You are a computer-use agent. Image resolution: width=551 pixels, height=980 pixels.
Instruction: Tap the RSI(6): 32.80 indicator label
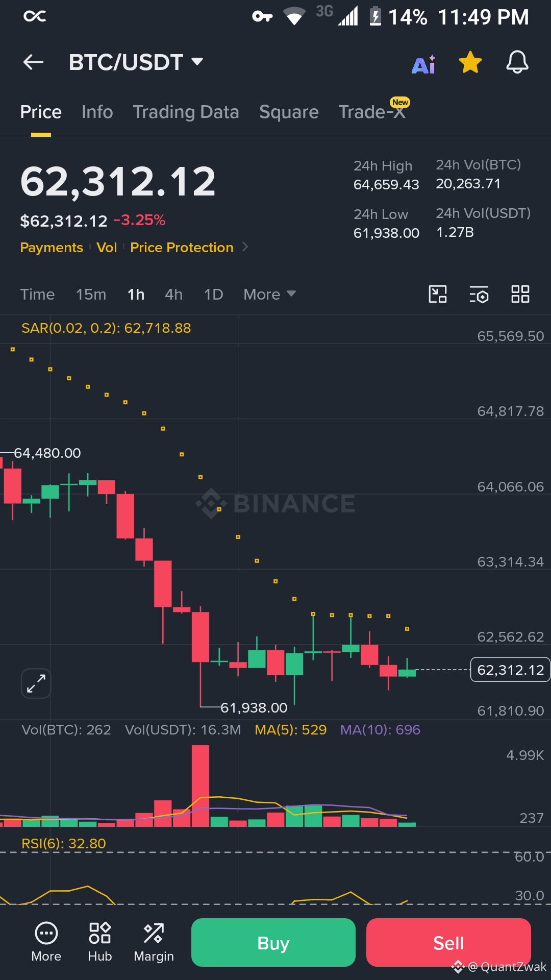point(63,844)
